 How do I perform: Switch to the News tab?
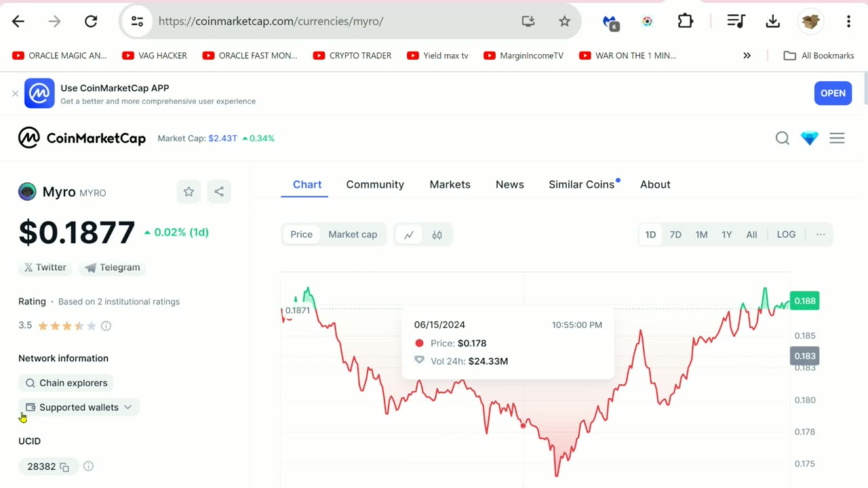(x=509, y=184)
